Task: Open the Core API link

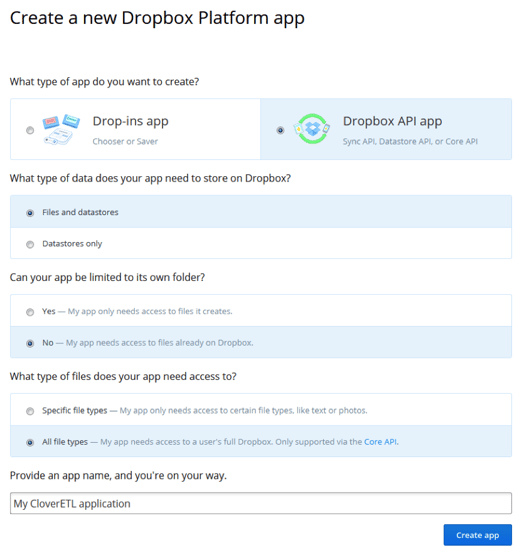Action: tap(380, 442)
